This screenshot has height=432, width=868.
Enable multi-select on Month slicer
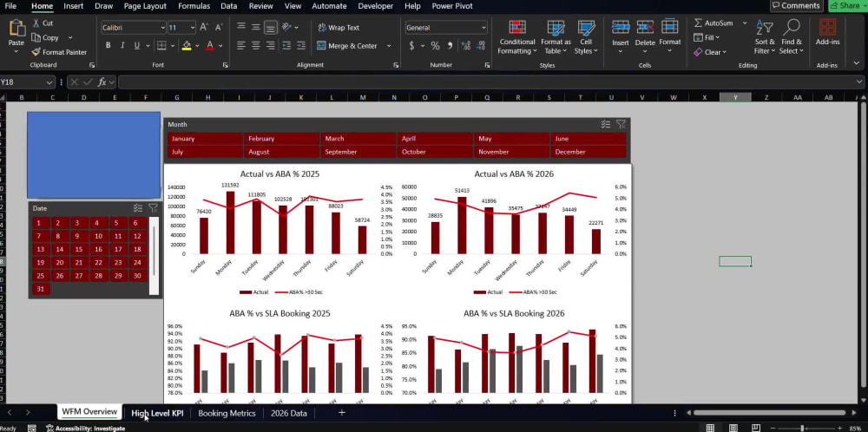point(606,124)
